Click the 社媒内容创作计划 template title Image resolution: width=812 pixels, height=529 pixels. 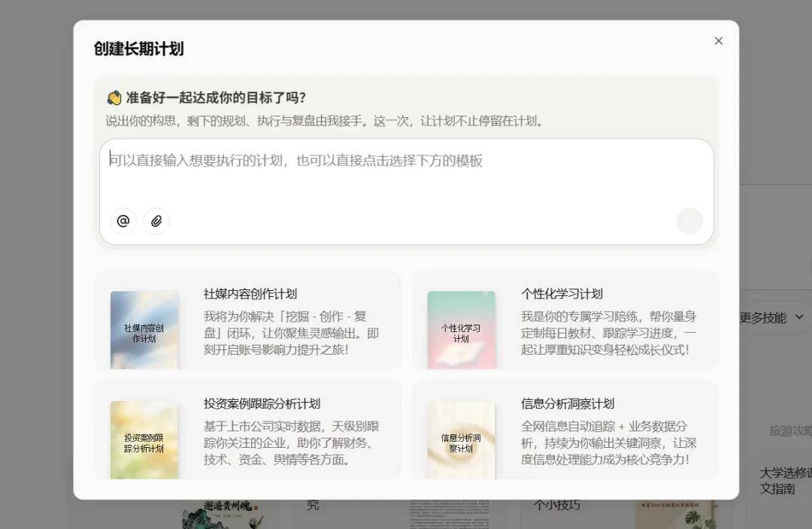click(x=250, y=294)
